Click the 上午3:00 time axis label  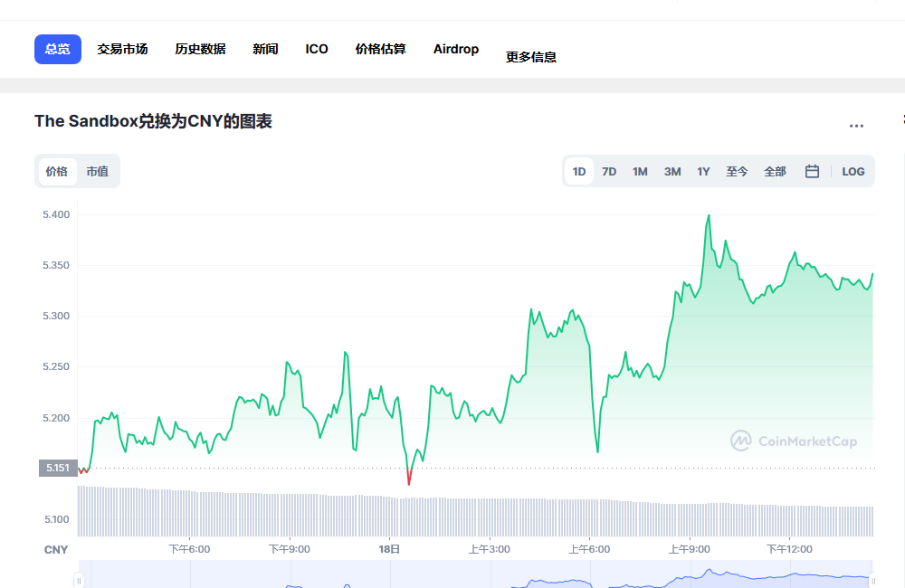pyautogui.click(x=490, y=549)
